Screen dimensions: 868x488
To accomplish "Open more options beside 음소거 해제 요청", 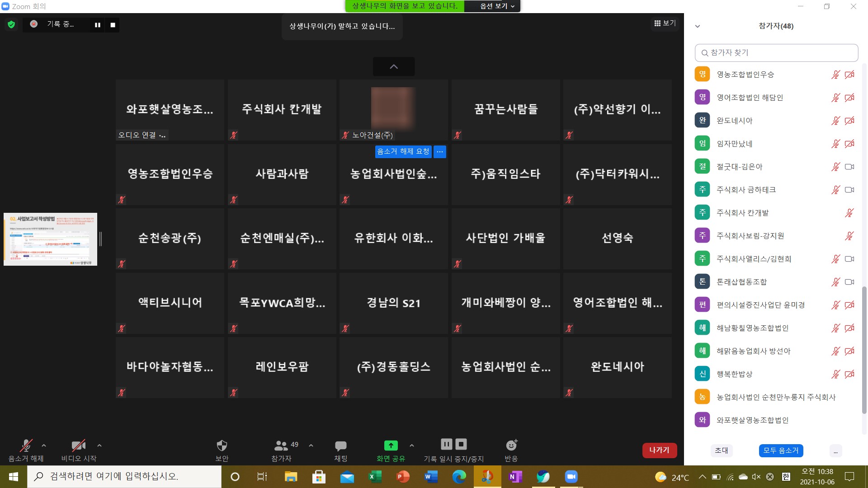I will [440, 151].
